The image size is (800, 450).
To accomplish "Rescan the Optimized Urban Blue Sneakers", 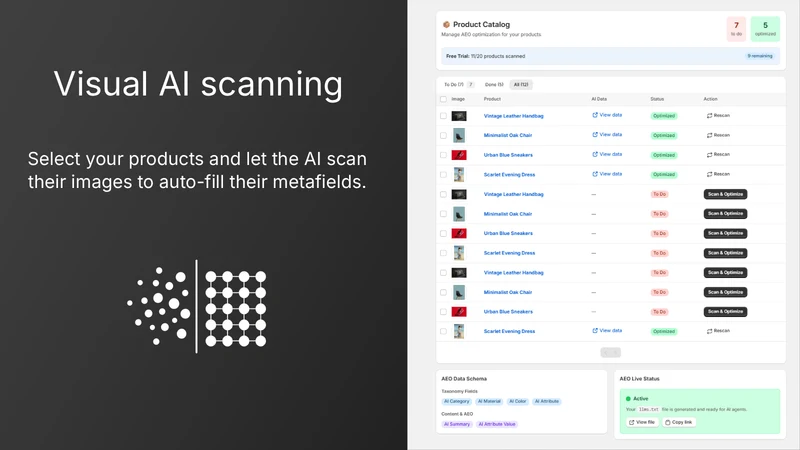I will tap(718, 155).
